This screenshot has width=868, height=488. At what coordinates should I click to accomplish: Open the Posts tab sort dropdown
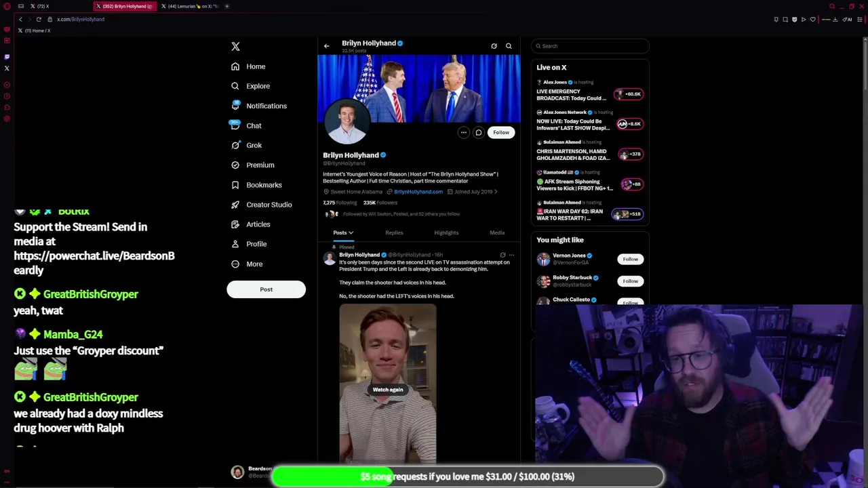tap(343, 232)
